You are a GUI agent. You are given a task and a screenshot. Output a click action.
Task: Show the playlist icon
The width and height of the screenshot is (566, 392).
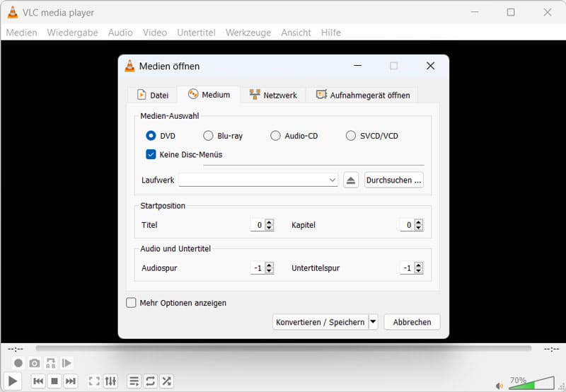134,381
